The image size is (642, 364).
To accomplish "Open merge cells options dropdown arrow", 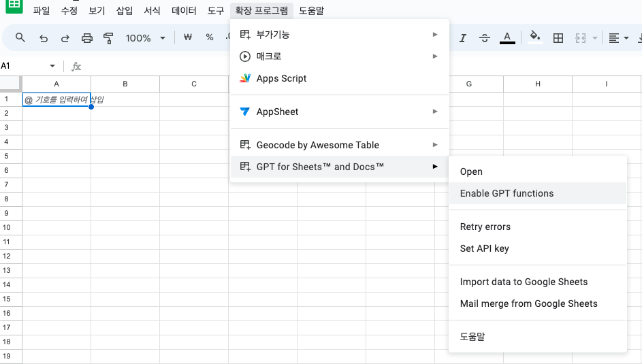I will 595,38.
